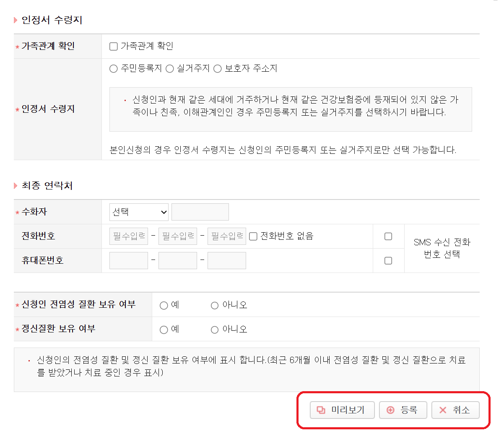Screen dimensions: 504x431
Task: Select the 실거주지 radio button
Action: point(169,68)
